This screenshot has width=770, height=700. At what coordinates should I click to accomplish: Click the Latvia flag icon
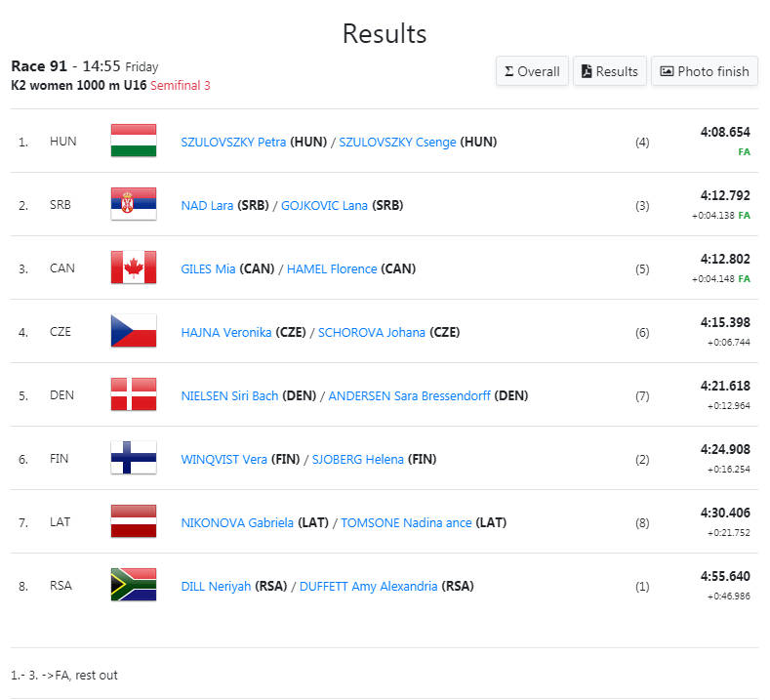click(x=134, y=520)
